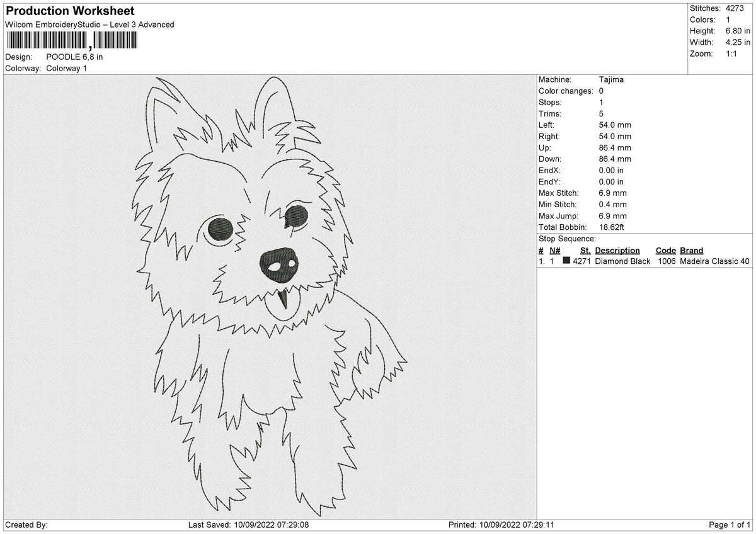Click the Diamond Black color swatch
This screenshot has height=534, width=756.
tap(566, 261)
